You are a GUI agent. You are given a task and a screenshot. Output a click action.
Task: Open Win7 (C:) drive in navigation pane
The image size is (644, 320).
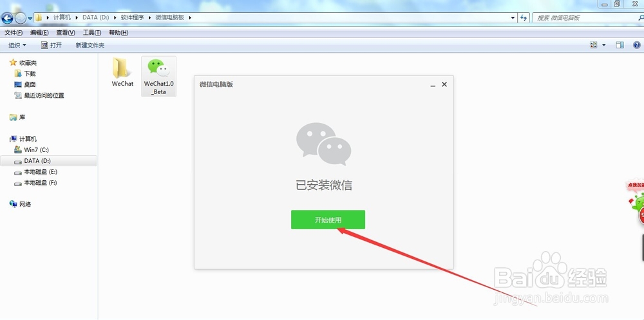pyautogui.click(x=31, y=150)
